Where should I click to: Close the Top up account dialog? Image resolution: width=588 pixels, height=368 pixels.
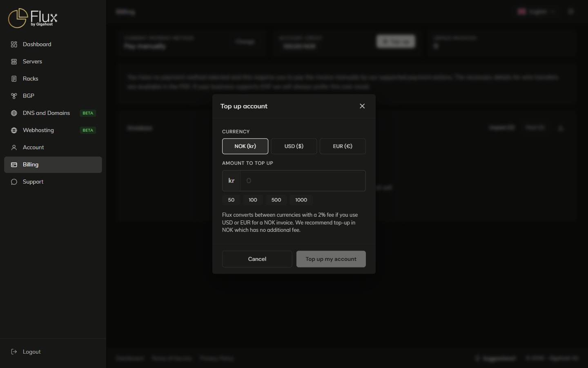pos(362,106)
